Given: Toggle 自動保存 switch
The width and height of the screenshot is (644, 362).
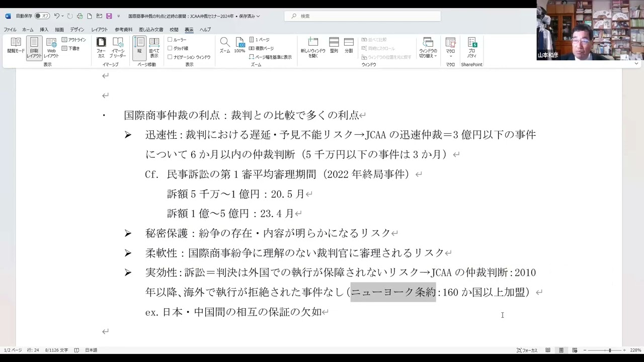Looking at the screenshot, I should (x=42, y=16).
